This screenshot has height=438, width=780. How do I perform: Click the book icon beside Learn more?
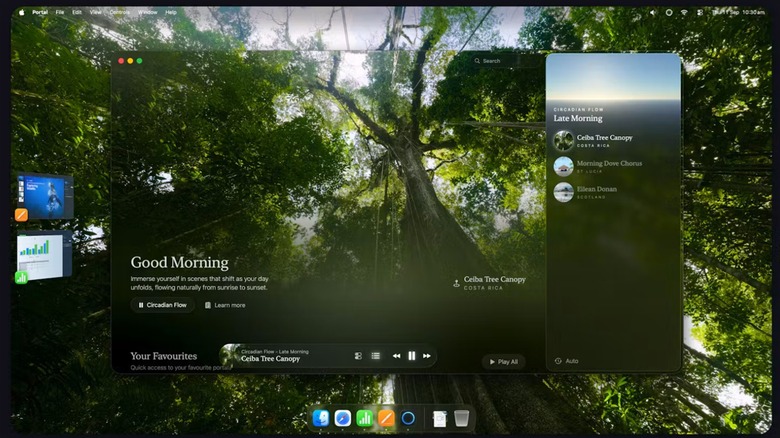click(x=208, y=305)
